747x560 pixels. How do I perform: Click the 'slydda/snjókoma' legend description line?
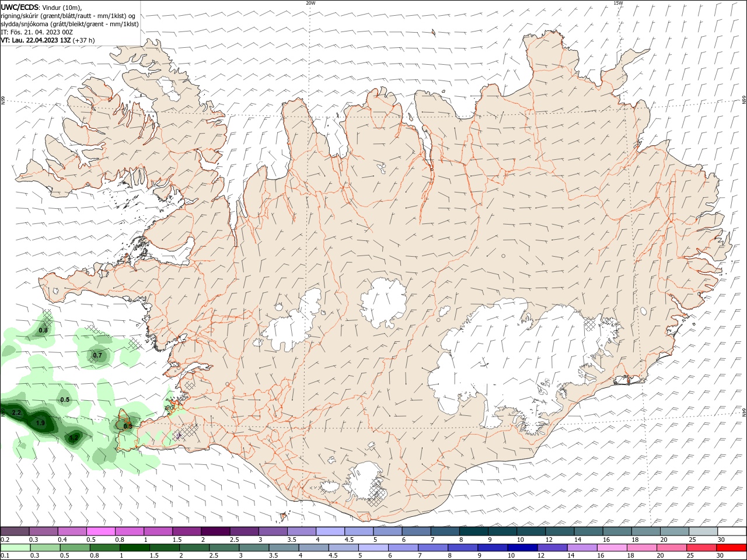69,24
